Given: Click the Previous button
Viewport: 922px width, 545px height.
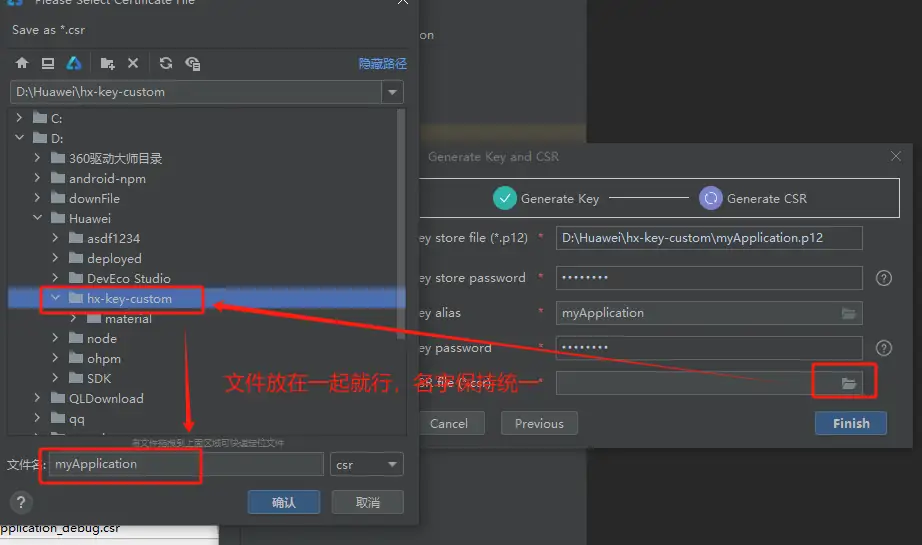Looking at the screenshot, I should [x=539, y=423].
